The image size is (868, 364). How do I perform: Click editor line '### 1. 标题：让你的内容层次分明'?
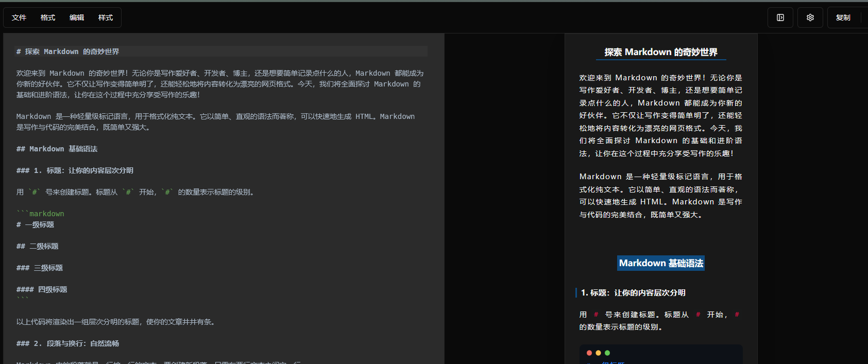point(75,170)
